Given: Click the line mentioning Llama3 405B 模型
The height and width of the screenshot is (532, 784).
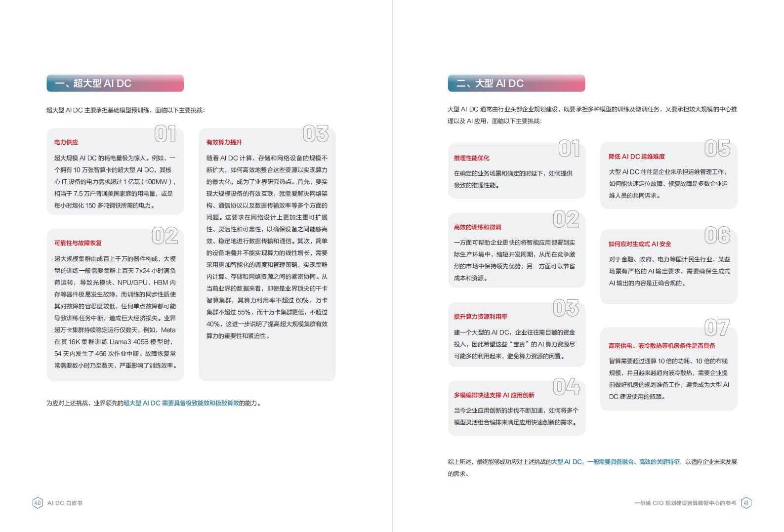Looking at the screenshot, I should pos(115,342).
